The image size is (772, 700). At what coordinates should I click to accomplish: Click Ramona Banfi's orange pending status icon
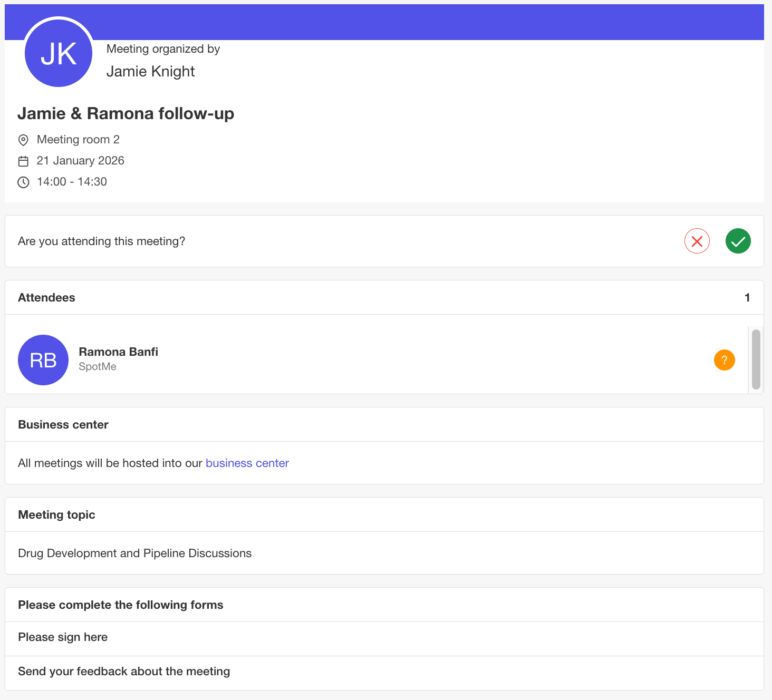tap(724, 360)
